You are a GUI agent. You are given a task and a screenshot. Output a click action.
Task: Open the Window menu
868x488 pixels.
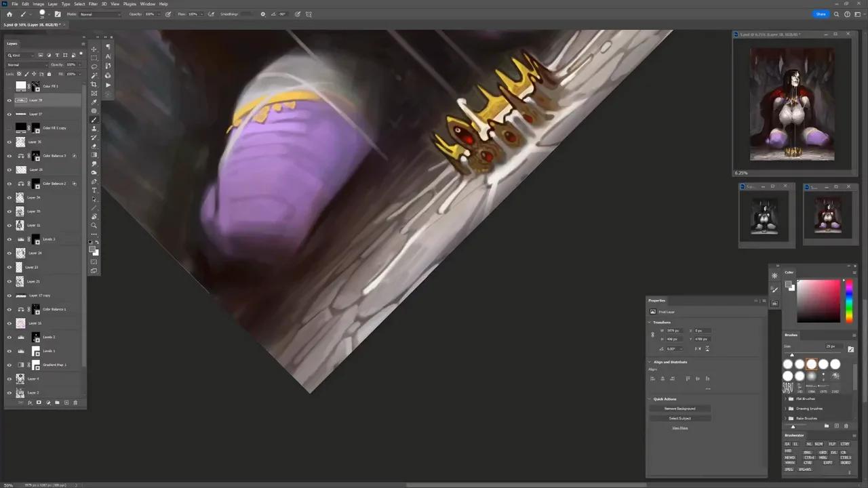tap(147, 4)
